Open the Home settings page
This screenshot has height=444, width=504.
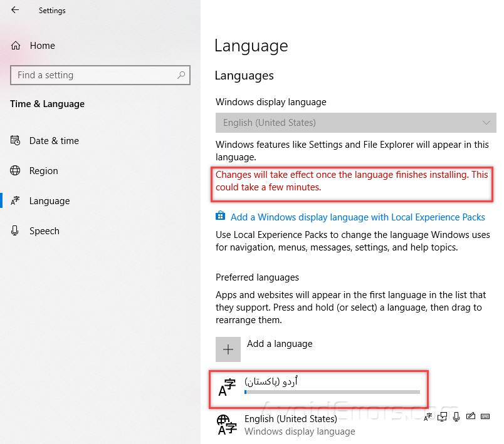click(42, 46)
